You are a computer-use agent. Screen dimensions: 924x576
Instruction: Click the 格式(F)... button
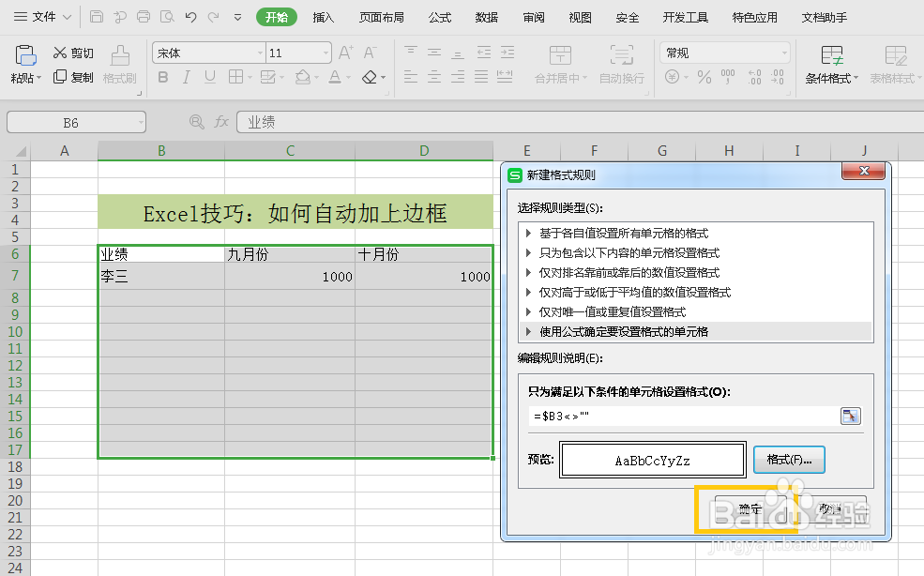[789, 460]
